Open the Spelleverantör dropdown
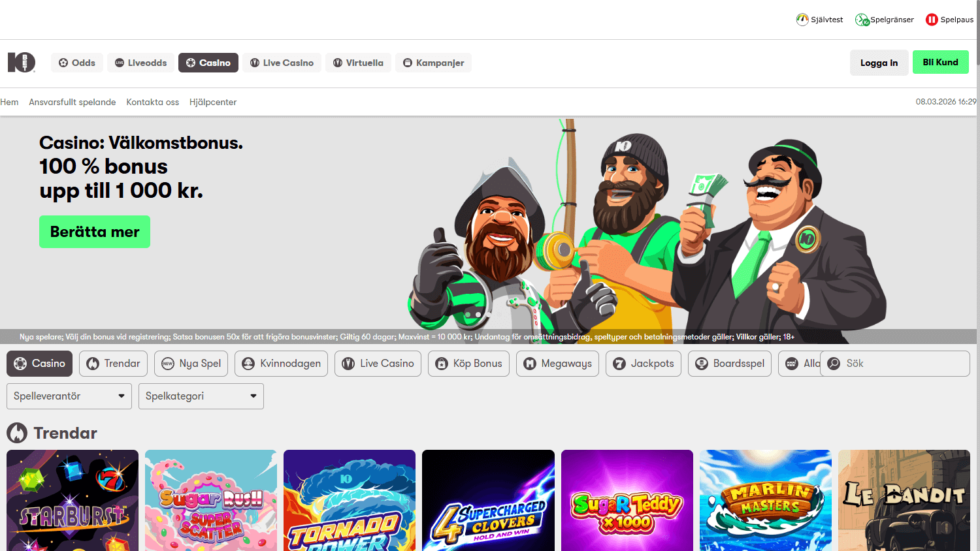The width and height of the screenshot is (980, 551). [69, 396]
